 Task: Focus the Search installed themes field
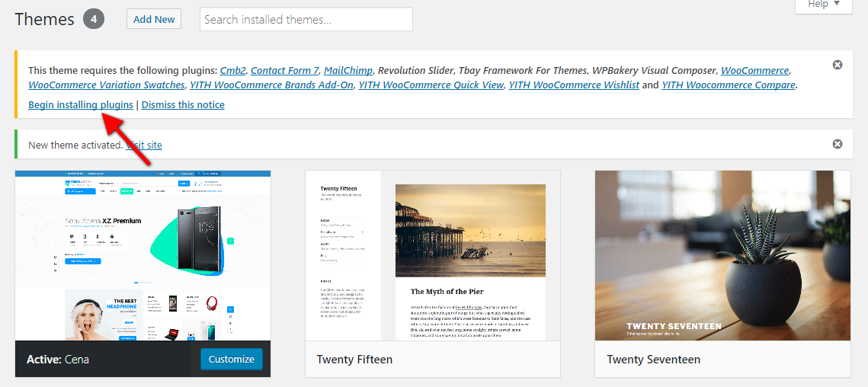[x=306, y=19]
